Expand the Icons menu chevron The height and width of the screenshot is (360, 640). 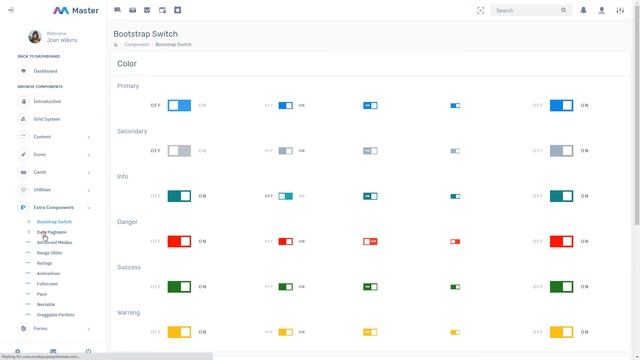pyautogui.click(x=89, y=155)
